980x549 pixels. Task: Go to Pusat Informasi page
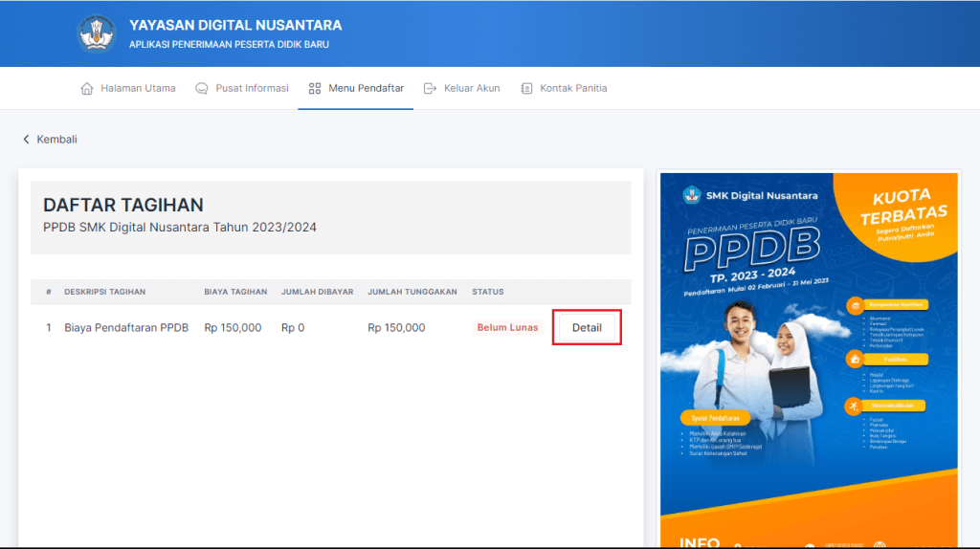(x=252, y=88)
